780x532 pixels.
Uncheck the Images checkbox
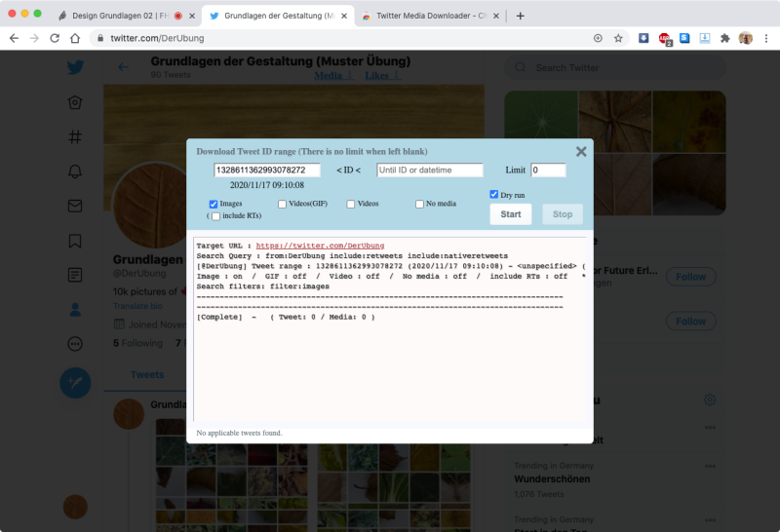[214, 204]
